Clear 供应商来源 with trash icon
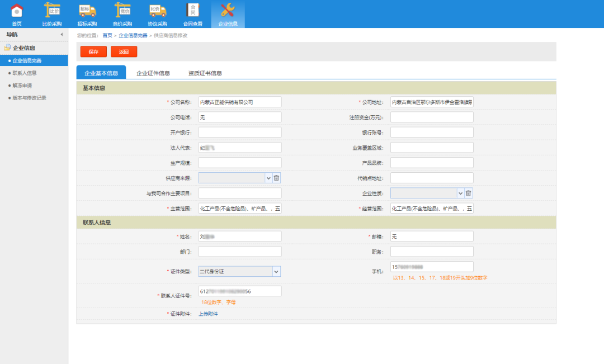Viewport: 604px width, 364px height. [276, 178]
